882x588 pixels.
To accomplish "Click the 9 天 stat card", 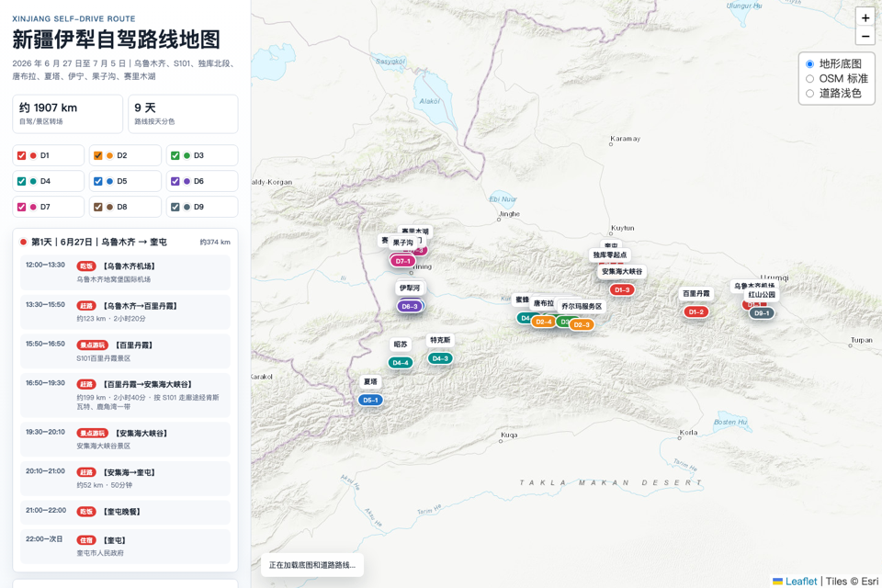I will [x=183, y=114].
